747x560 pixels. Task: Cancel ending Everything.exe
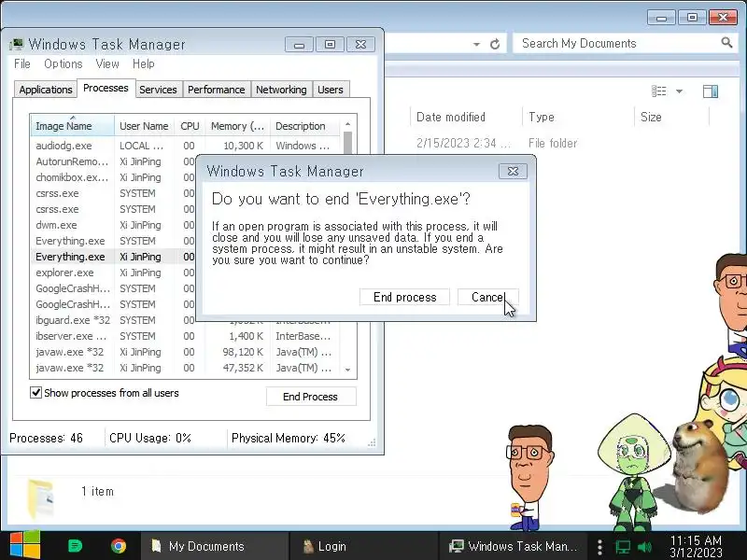487,297
